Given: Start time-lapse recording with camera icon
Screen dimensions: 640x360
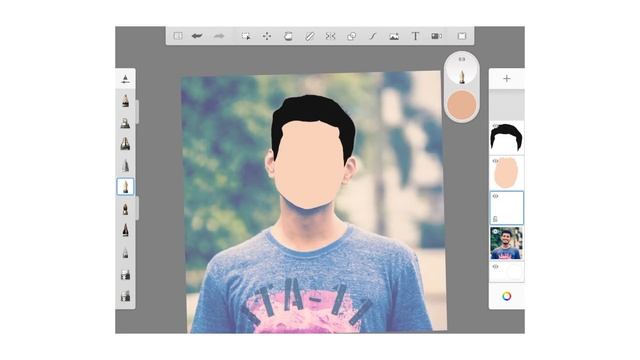Looking at the screenshot, I should pos(436,36).
